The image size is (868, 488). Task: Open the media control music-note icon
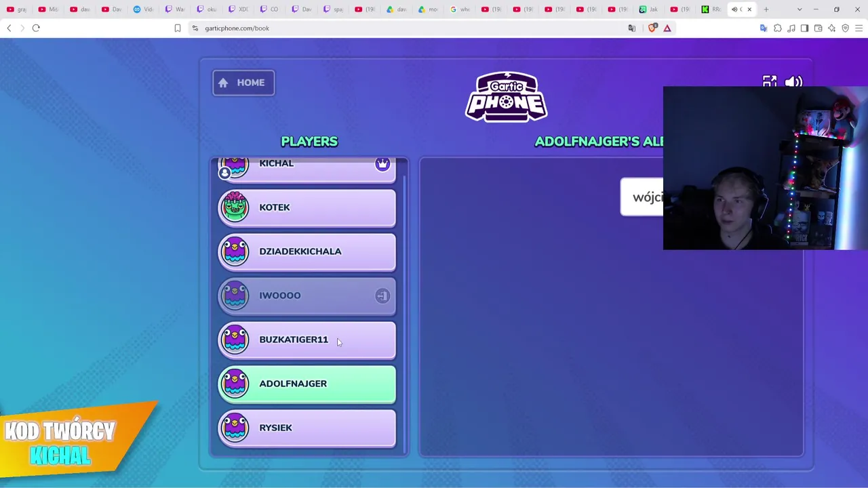click(x=791, y=28)
